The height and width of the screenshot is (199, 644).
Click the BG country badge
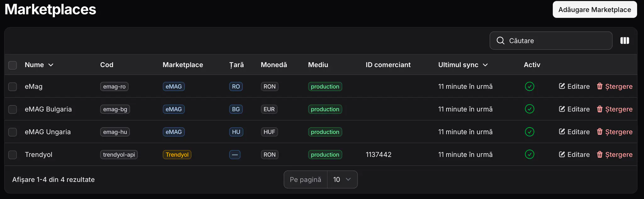pyautogui.click(x=236, y=109)
